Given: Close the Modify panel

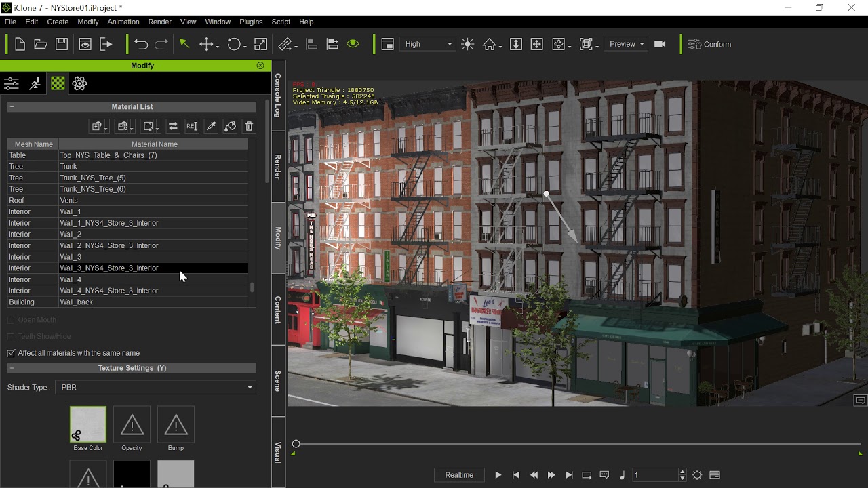Looking at the screenshot, I should (260, 66).
